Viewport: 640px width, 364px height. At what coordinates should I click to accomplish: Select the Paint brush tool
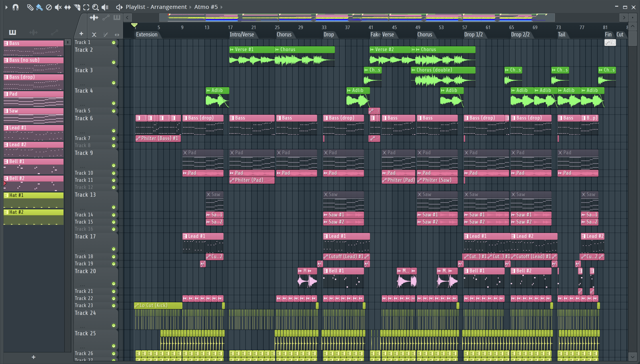[x=39, y=7]
